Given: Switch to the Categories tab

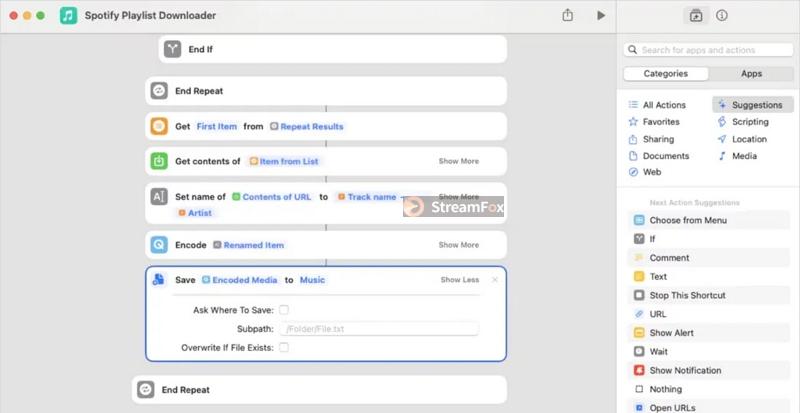Looking at the screenshot, I should [666, 74].
